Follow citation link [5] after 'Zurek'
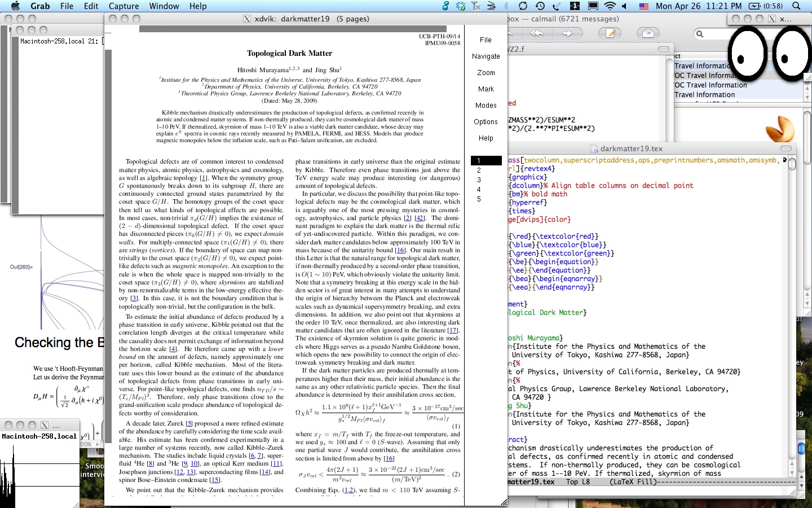 189,423
